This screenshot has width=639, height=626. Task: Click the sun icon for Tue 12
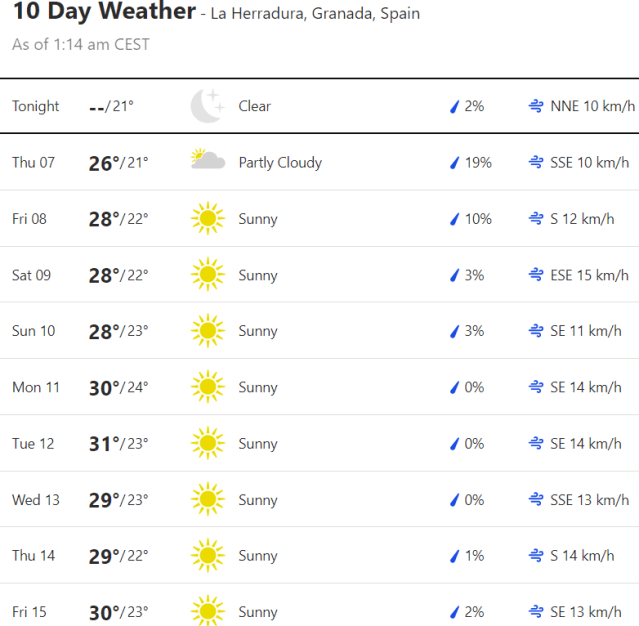click(x=207, y=443)
